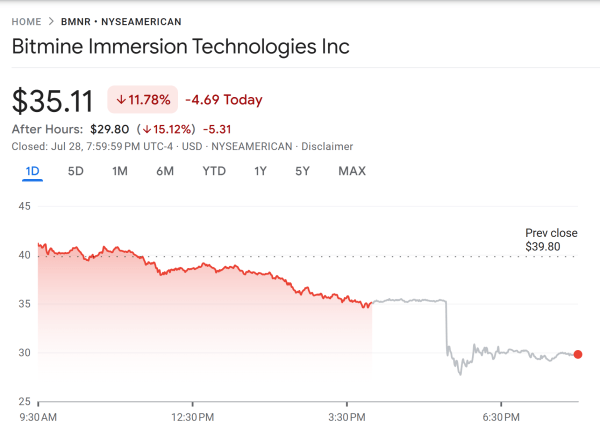Click the breadcrumb chevron arrow
The image size is (600, 439).
coord(50,21)
